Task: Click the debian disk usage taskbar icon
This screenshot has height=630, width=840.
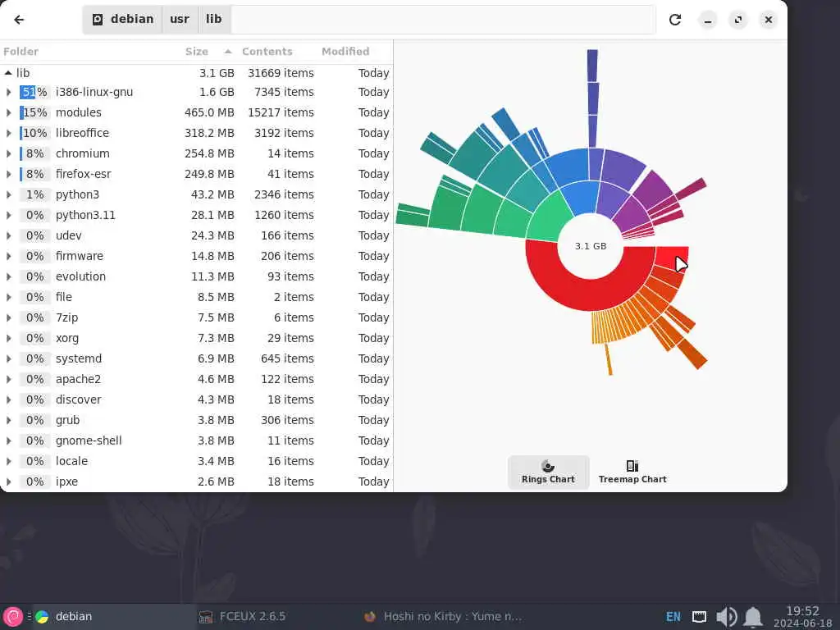Action: 42,617
